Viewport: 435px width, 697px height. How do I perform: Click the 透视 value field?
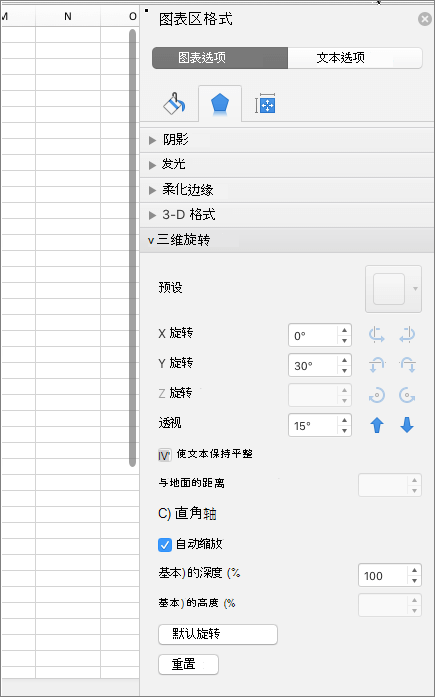click(x=313, y=425)
